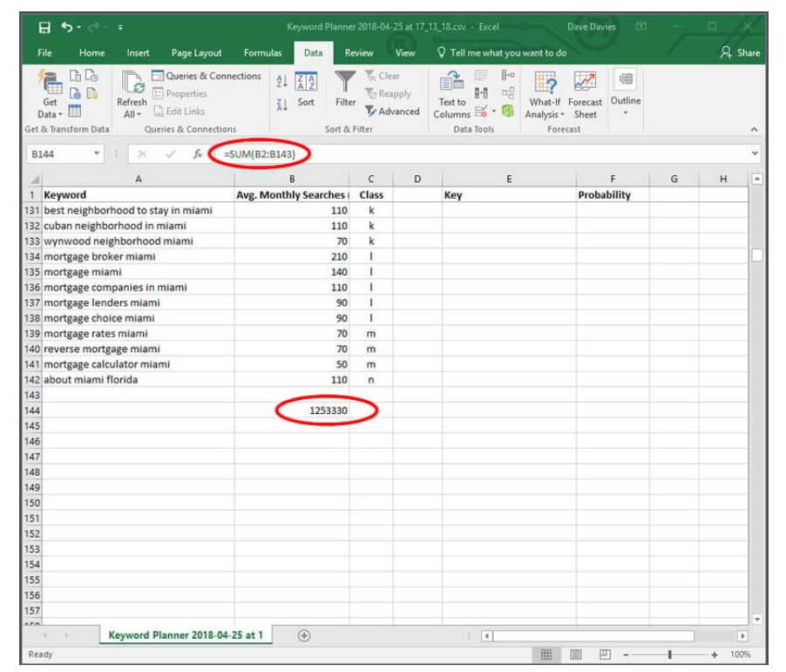Click the Select All corner triangle

pos(33,179)
